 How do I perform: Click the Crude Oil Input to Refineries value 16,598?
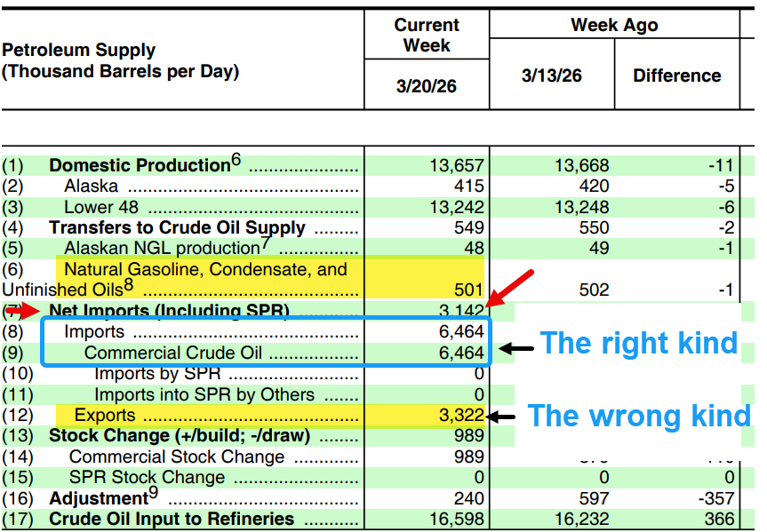point(457,519)
